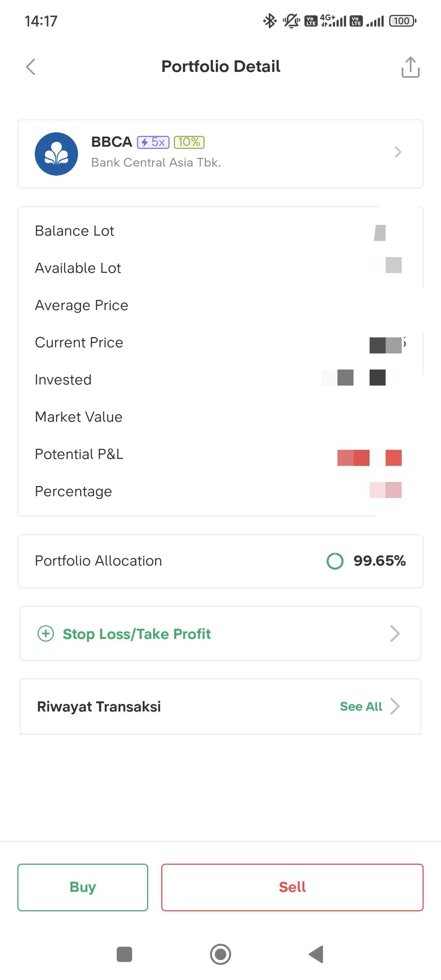Tap the BBCA bank logo
Image resolution: width=441 pixels, height=980 pixels.
pyautogui.click(x=56, y=154)
